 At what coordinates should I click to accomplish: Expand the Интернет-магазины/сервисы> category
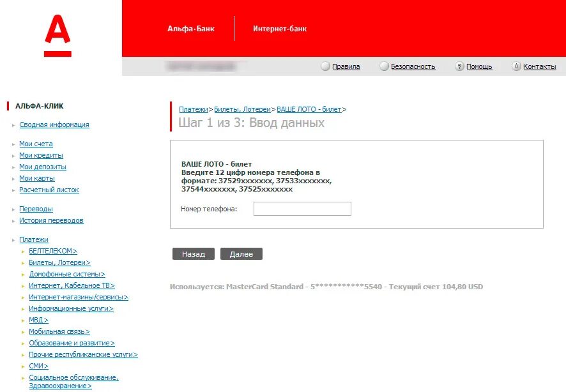[79, 298]
